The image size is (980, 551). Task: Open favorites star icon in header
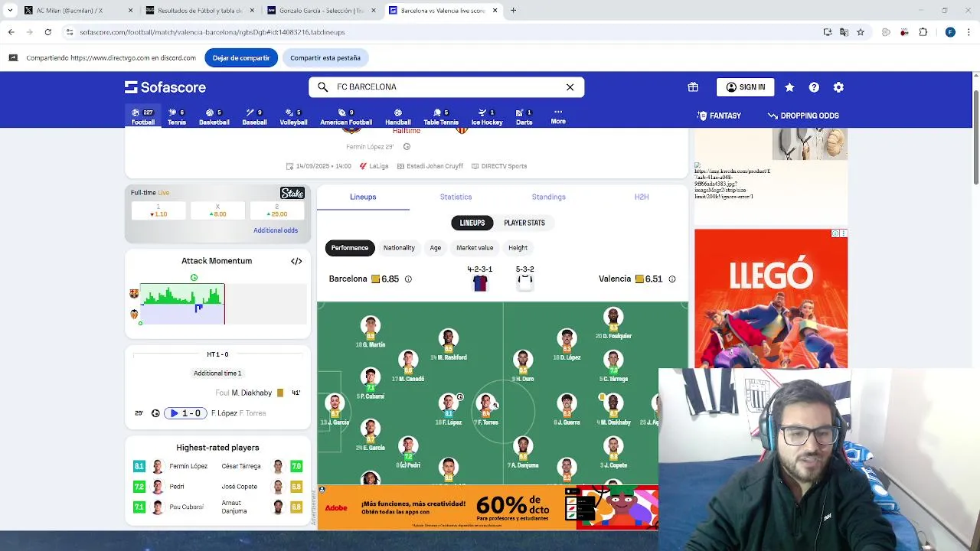click(789, 87)
